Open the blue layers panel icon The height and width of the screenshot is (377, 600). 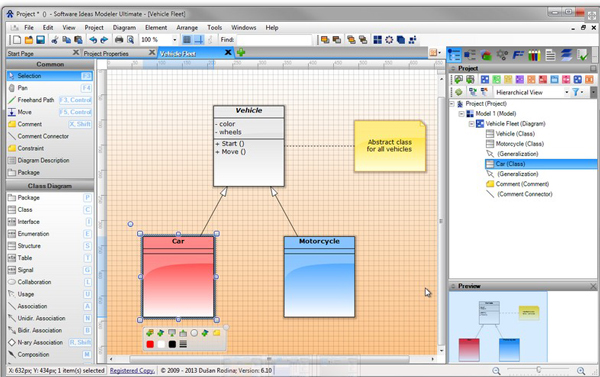[x=566, y=55]
